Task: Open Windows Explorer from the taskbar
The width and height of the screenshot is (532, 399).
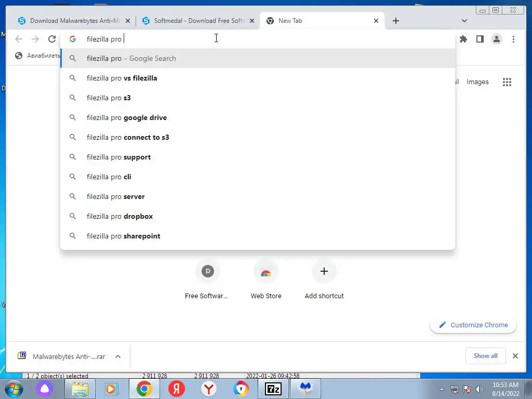Action: pyautogui.click(x=79, y=389)
